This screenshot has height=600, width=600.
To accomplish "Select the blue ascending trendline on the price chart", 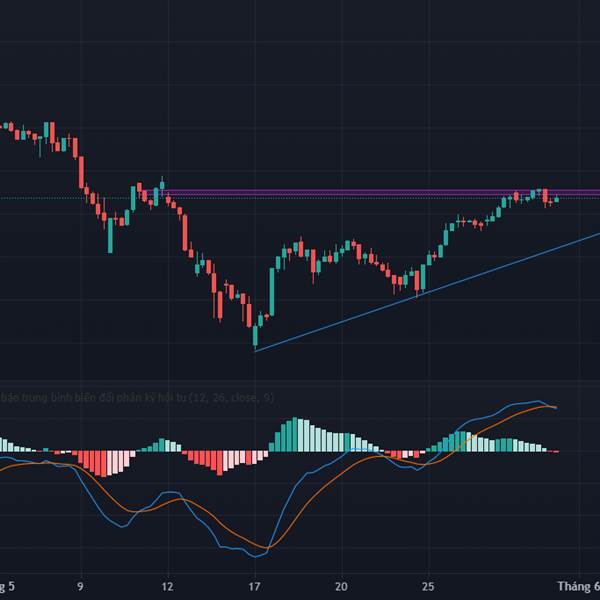I will pos(427,292).
